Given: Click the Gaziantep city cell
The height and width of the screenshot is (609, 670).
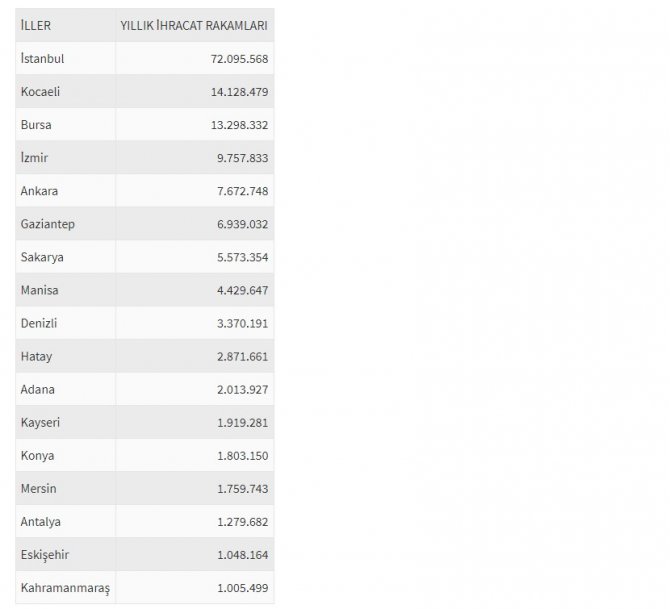Looking at the screenshot, I should click(x=47, y=224).
